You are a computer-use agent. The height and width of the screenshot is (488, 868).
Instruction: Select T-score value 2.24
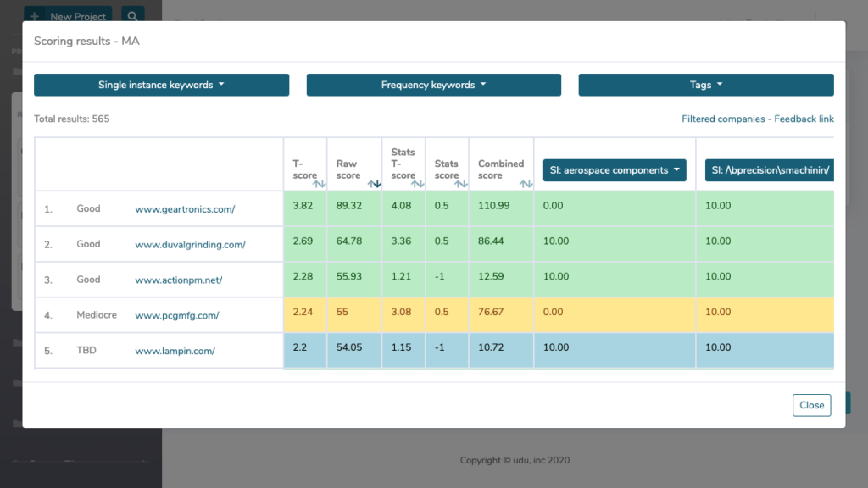point(303,312)
